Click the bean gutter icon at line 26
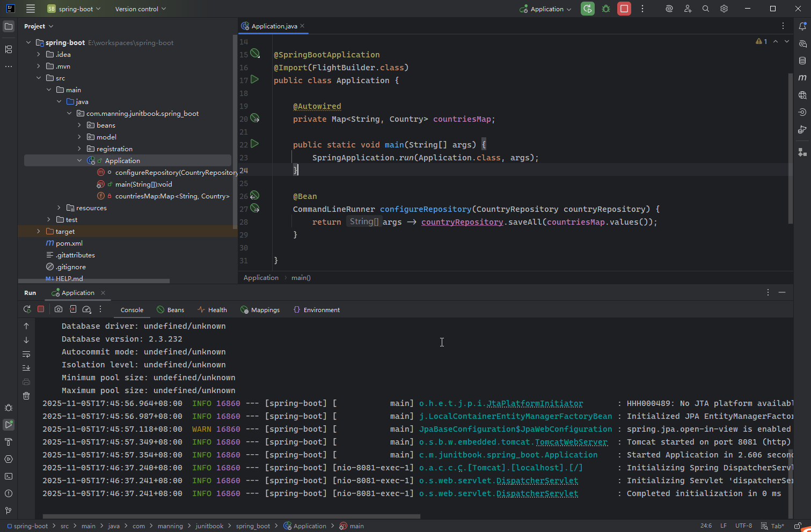The image size is (811, 532). pos(255,196)
